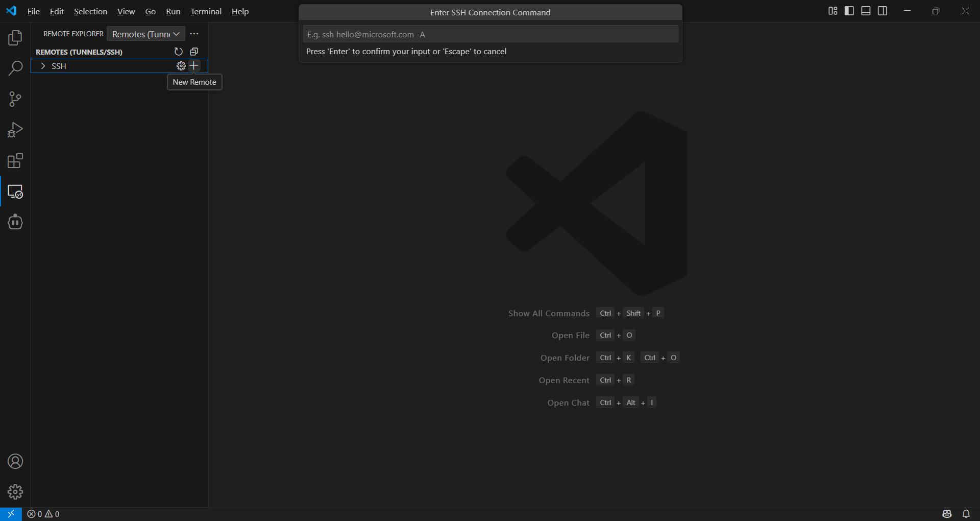This screenshot has width=980, height=521.
Task: Collapse all in Remotes section header
Action: [x=194, y=52]
